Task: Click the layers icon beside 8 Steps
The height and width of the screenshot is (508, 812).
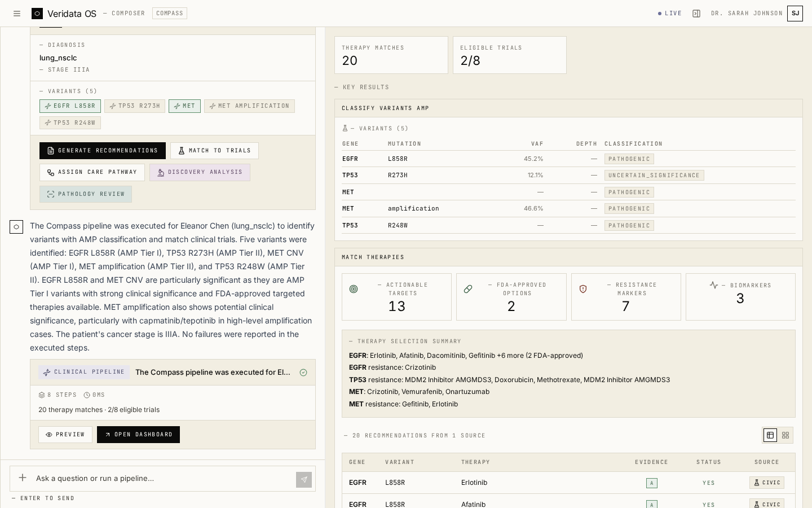Action: (x=42, y=395)
